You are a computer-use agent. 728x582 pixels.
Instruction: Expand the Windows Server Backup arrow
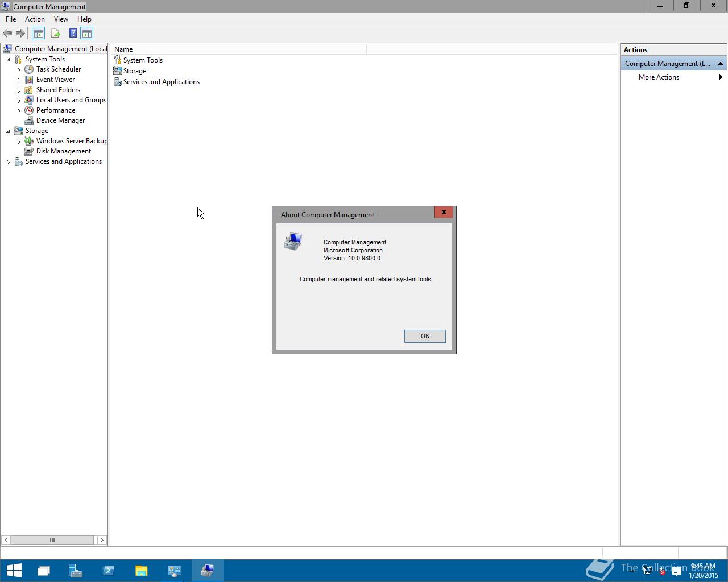[x=19, y=142]
